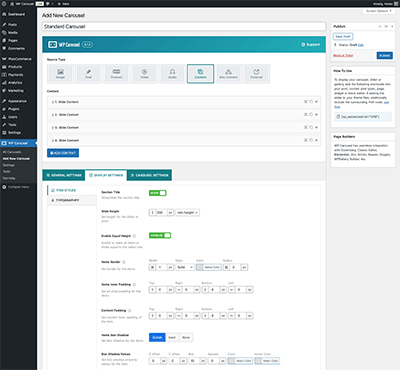
Task: Open the Items Border Style dropdown
Action: pyautogui.click(x=185, y=267)
